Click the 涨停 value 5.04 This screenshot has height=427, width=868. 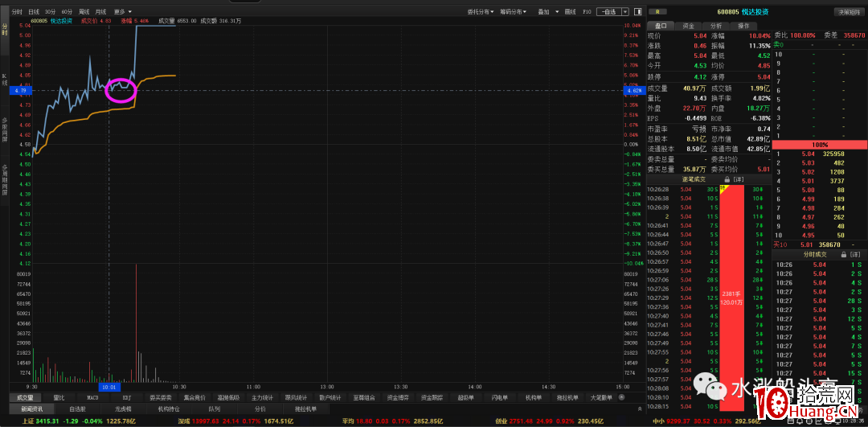pos(763,77)
